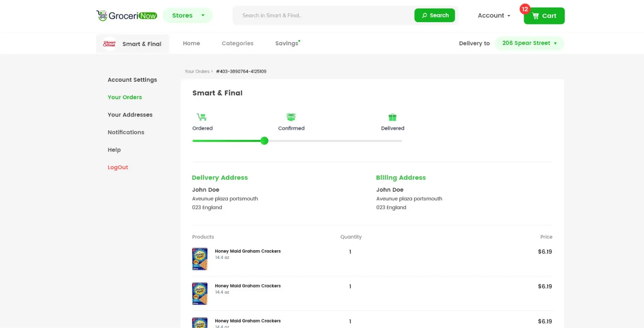Click the Smart & Final order heading
Image resolution: width=644 pixels, height=328 pixels.
click(217, 93)
